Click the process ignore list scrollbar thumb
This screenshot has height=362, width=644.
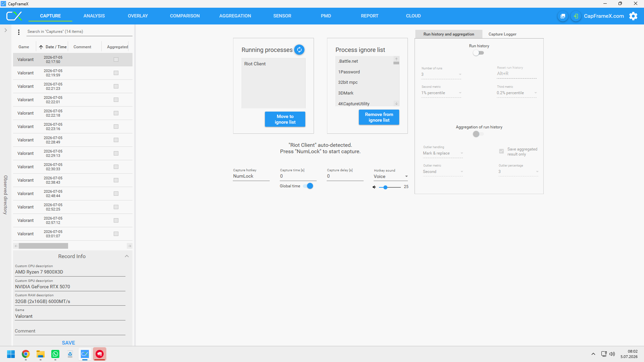click(x=396, y=63)
